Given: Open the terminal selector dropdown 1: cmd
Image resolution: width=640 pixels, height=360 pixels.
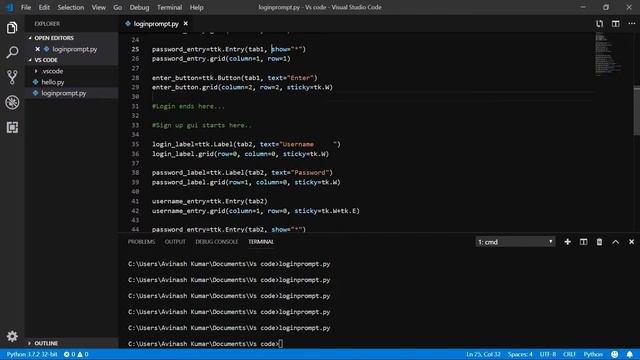Looking at the screenshot, I should tap(515, 242).
